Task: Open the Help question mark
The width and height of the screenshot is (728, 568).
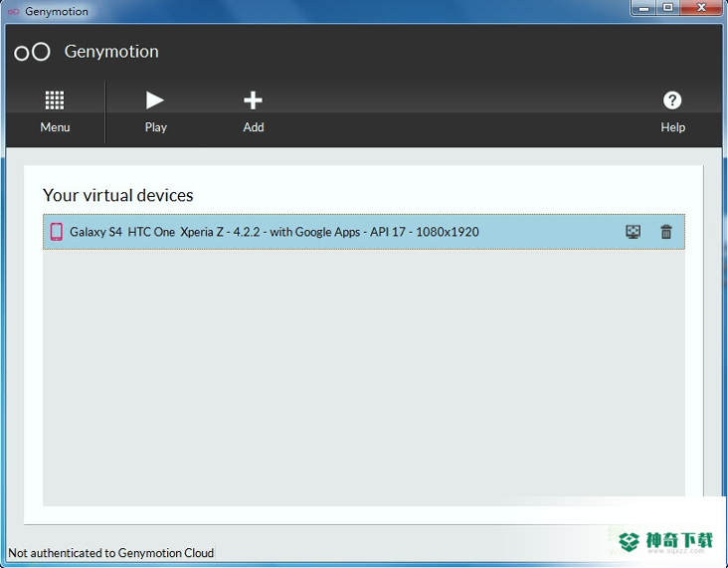Action: point(672,100)
